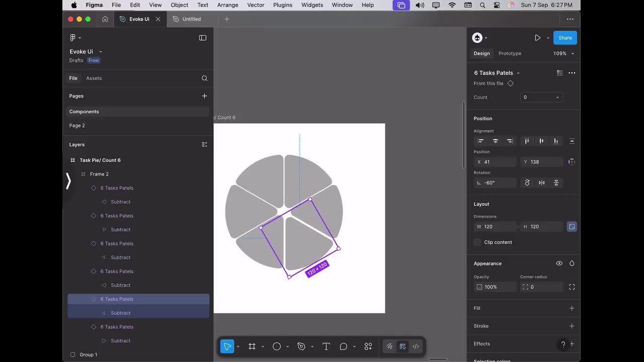Toggle individual corner radius button
644x362 pixels.
coord(572,287)
